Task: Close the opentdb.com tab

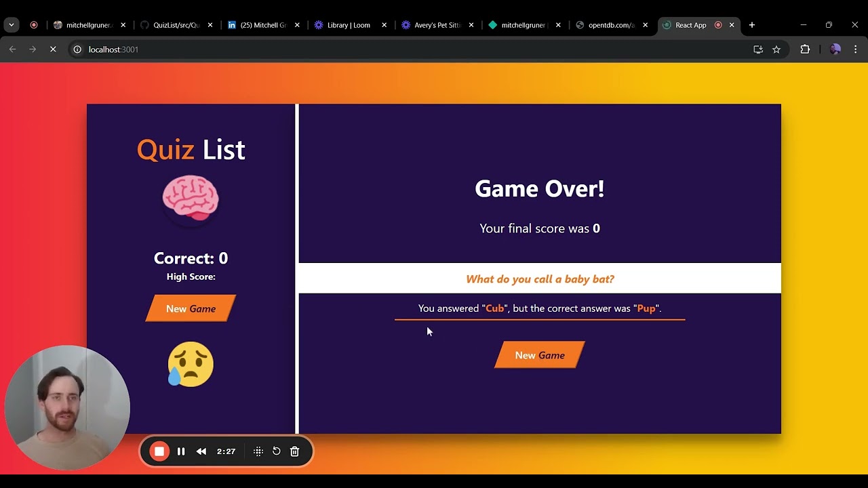Action: click(x=645, y=25)
